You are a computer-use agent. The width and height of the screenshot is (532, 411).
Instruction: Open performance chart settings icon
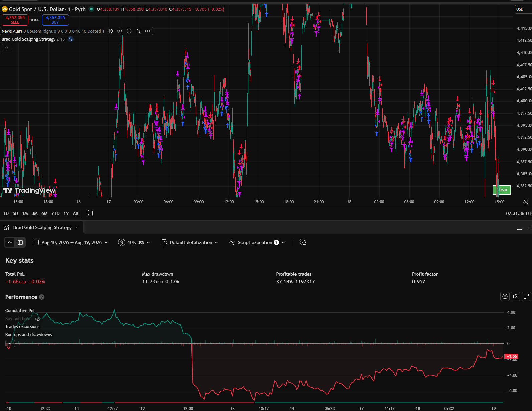[x=505, y=296]
